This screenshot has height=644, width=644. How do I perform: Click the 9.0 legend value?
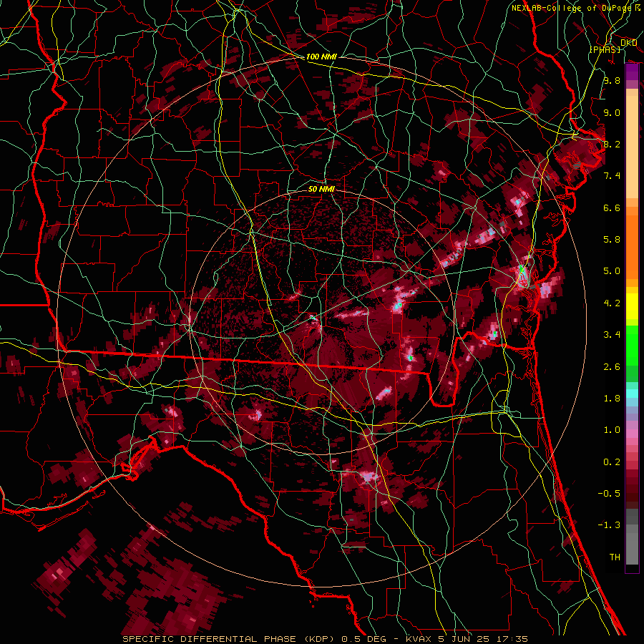tap(612, 113)
